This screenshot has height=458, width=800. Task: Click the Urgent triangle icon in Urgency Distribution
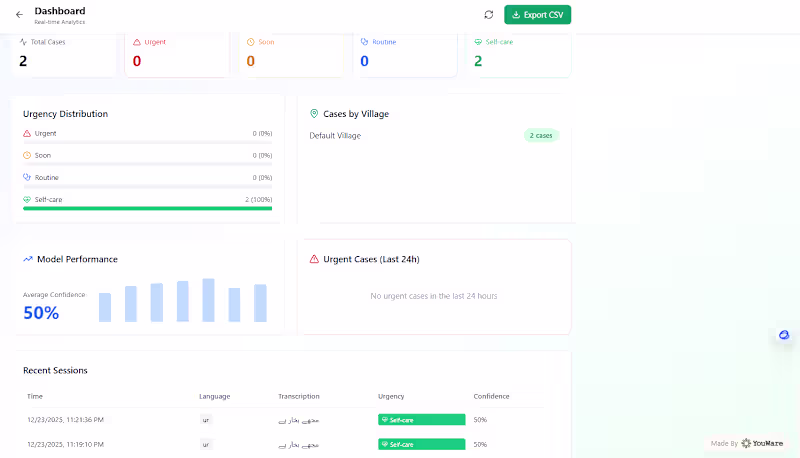point(27,134)
